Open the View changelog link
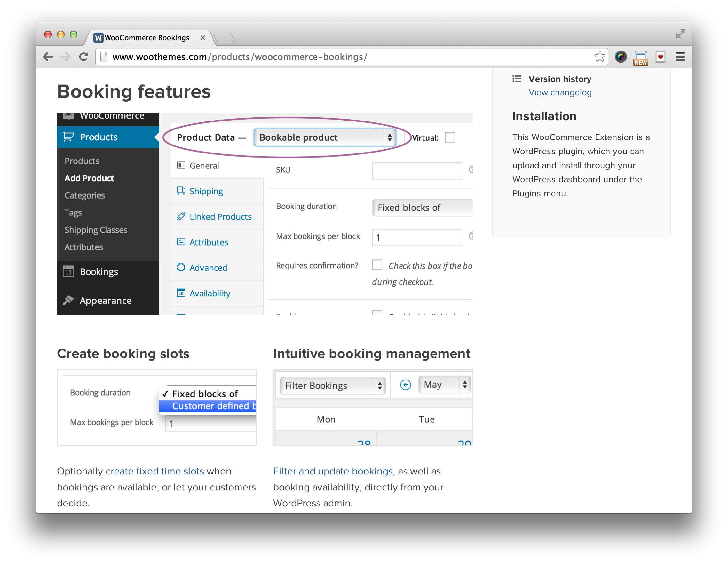This screenshot has height=564, width=728. coord(560,92)
